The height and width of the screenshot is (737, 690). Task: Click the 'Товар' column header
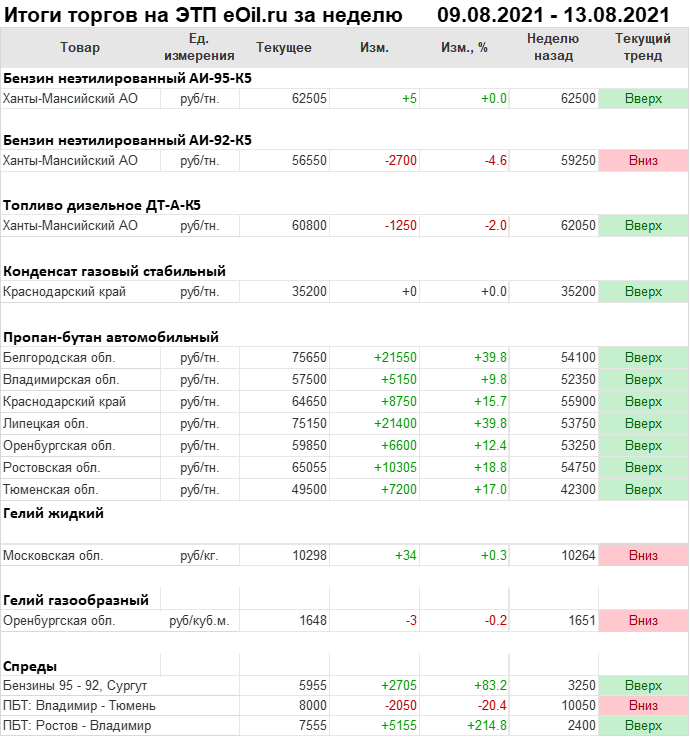click(x=80, y=48)
